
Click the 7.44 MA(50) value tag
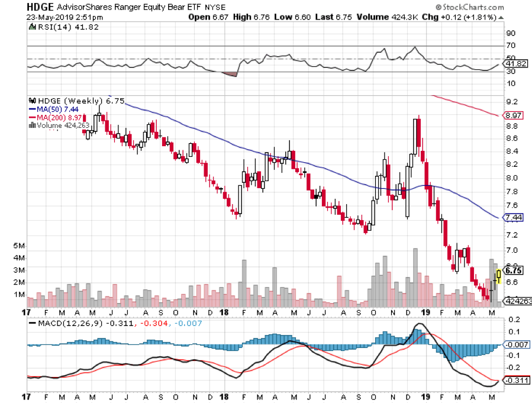pos(514,217)
